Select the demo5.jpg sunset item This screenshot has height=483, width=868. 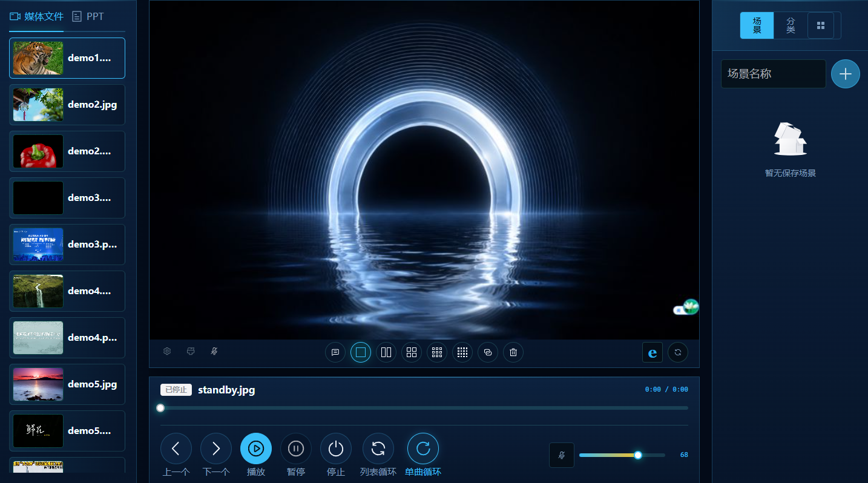[x=67, y=384]
